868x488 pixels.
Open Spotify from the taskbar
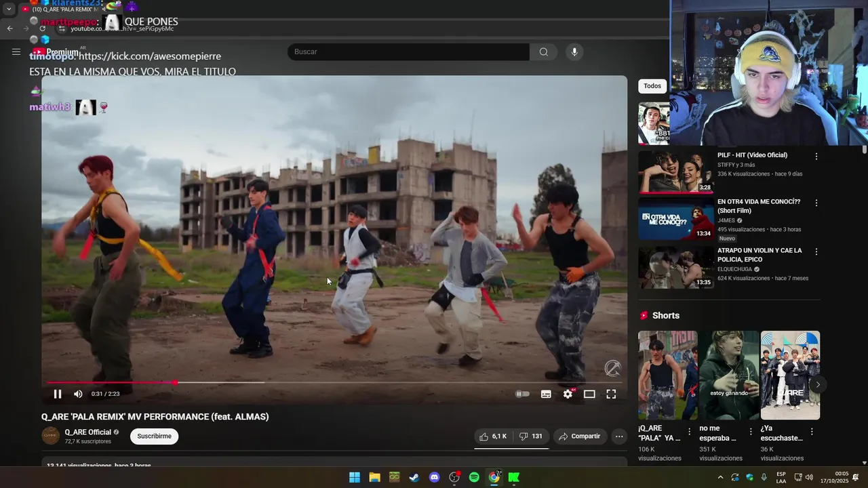(x=474, y=477)
